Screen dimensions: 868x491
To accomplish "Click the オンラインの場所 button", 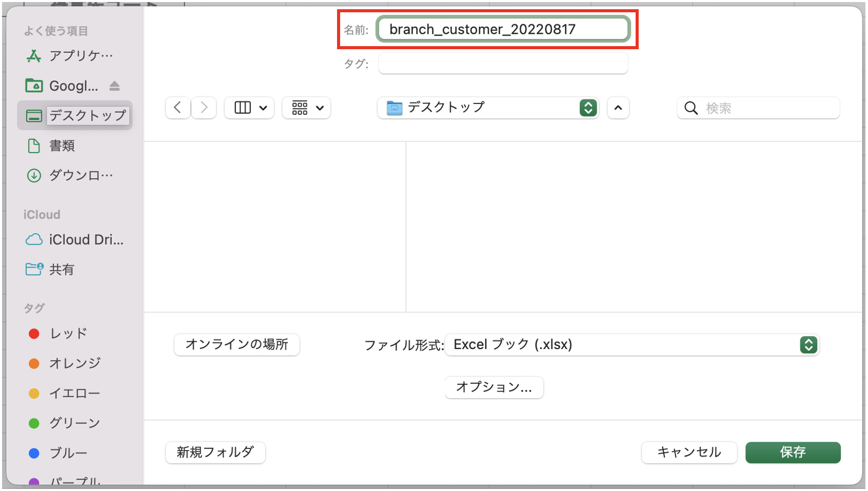I will [x=237, y=344].
